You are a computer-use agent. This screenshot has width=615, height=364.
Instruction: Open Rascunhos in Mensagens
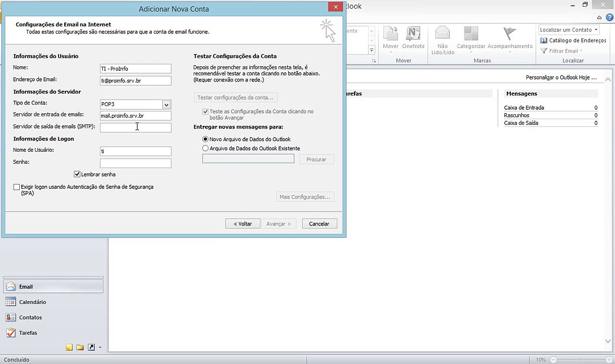(x=516, y=115)
